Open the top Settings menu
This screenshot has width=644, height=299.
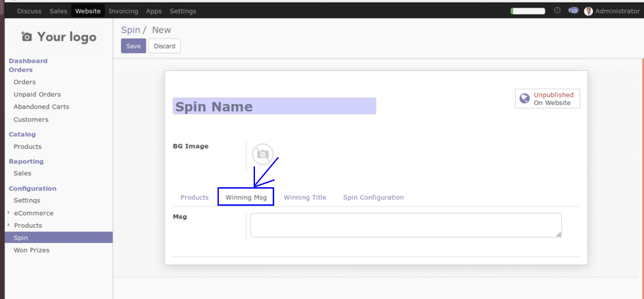tap(183, 11)
